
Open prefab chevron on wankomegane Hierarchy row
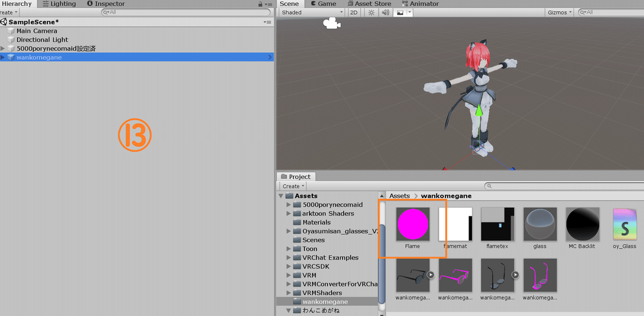coord(269,57)
